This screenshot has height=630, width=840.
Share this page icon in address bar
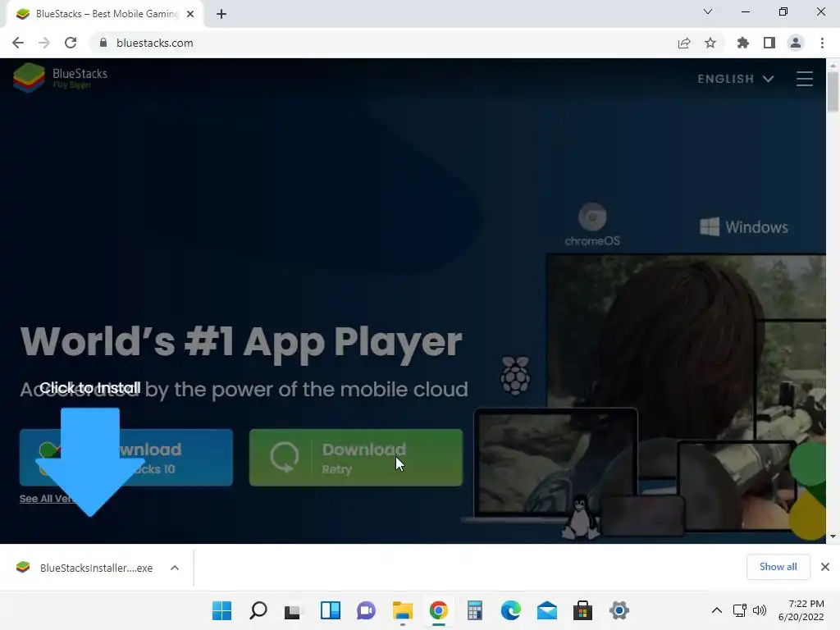[684, 43]
